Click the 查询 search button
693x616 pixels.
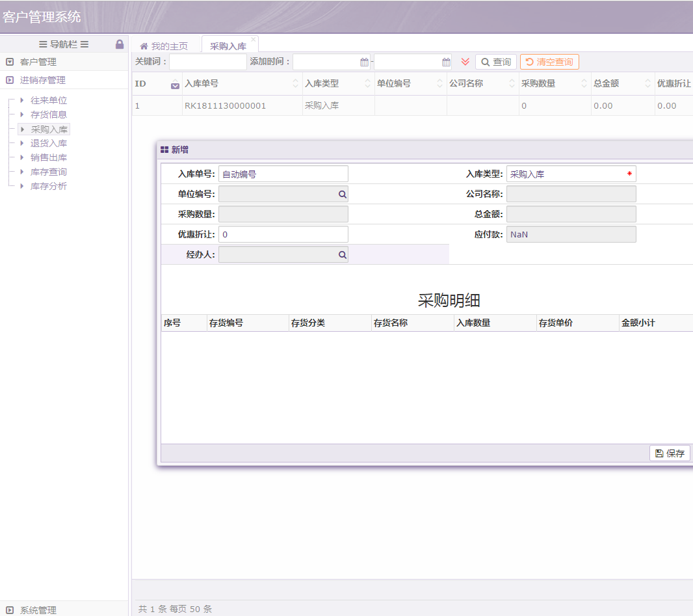tap(496, 62)
